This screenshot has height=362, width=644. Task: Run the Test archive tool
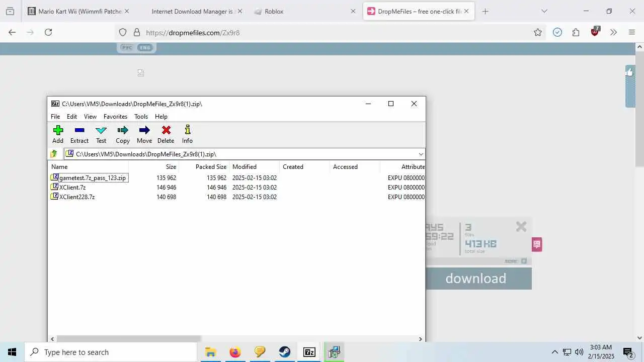101,135
